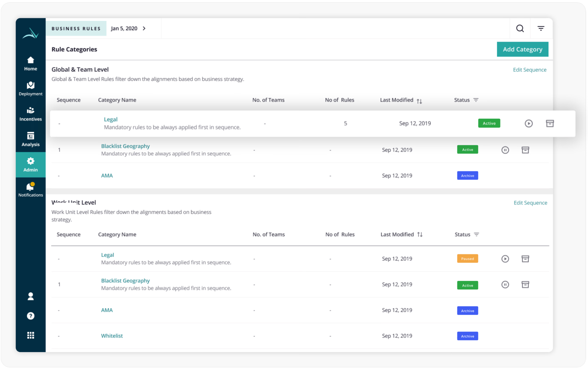This screenshot has height=370, width=588.
Task: Pause Blacklist Geography in Global & Team Level
Action: [x=505, y=150]
